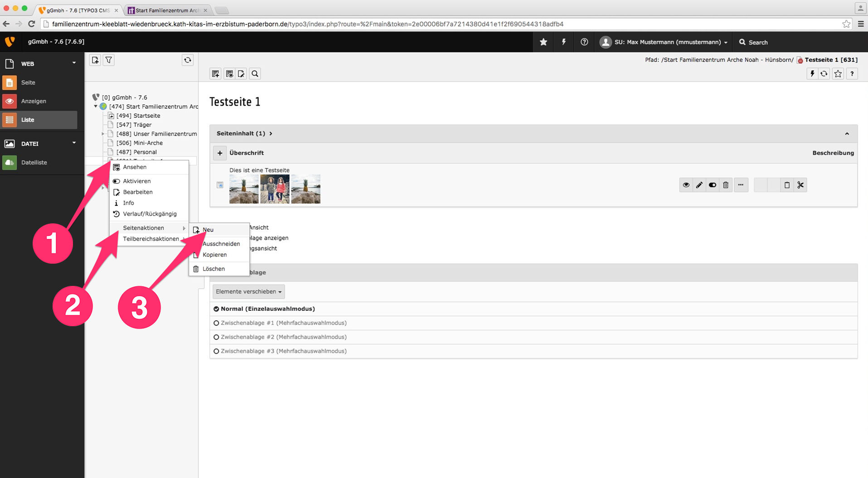Open the bookmarks star in top bar
Image resolution: width=868 pixels, height=478 pixels.
[x=543, y=42]
